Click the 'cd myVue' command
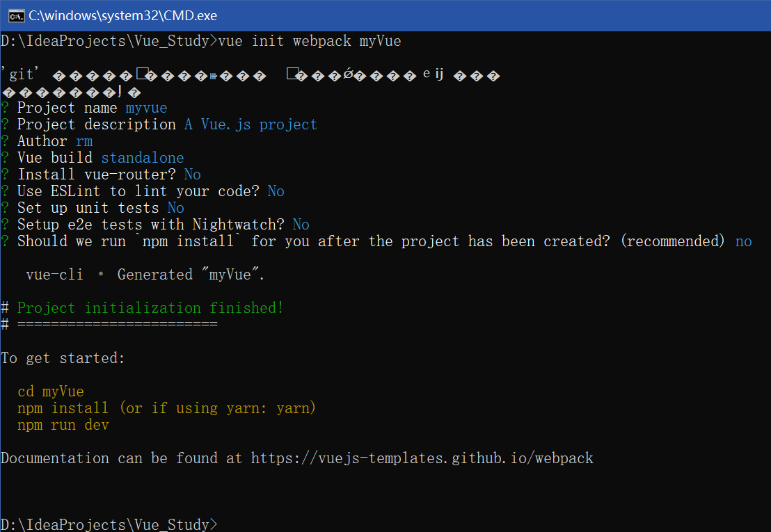 pyautogui.click(x=51, y=392)
